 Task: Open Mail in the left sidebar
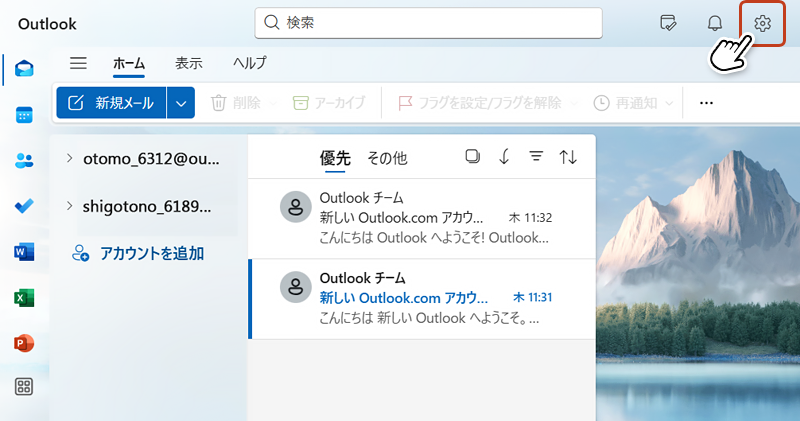(x=24, y=68)
